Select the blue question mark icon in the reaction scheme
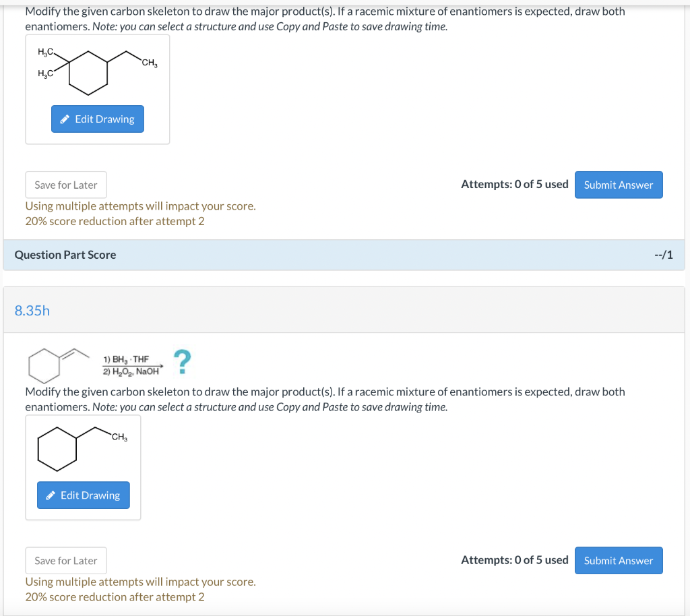Viewport: 690px width, 616px height. (181, 360)
